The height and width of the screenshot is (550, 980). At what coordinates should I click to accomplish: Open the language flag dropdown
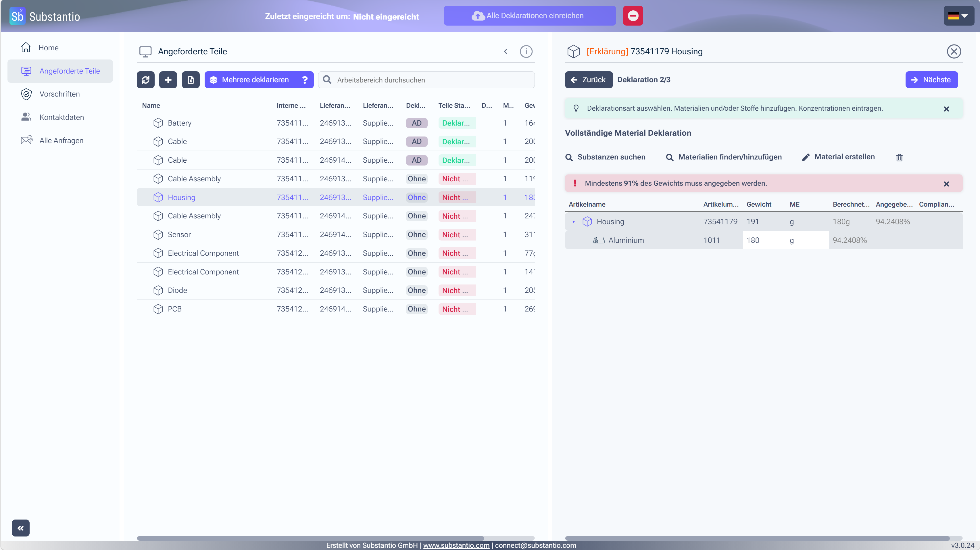click(958, 16)
